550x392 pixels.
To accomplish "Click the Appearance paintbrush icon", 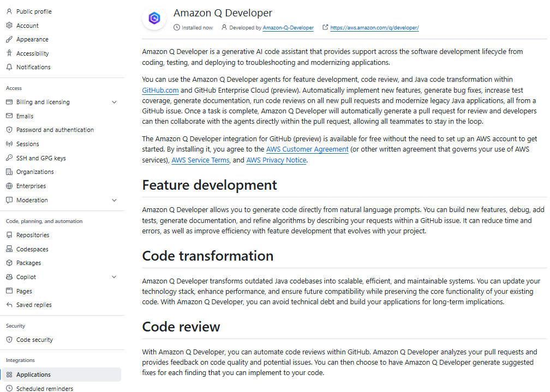I will pos(9,39).
